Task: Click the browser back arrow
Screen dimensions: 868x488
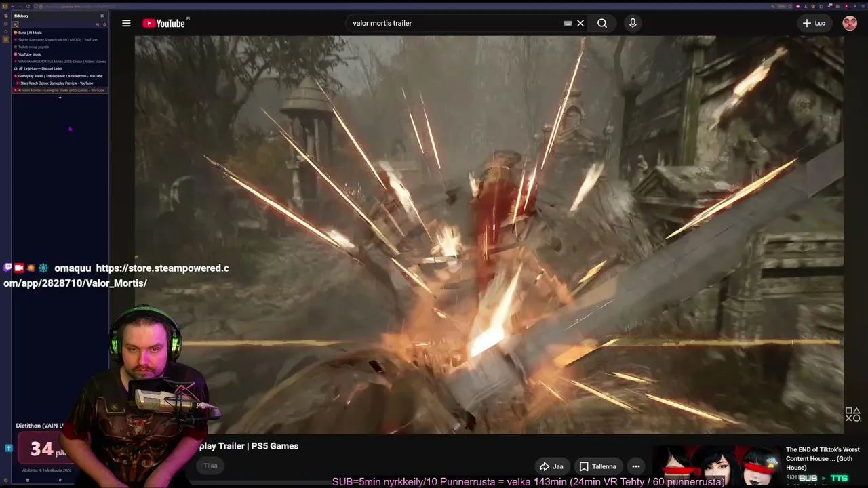Action: click(x=12, y=6)
